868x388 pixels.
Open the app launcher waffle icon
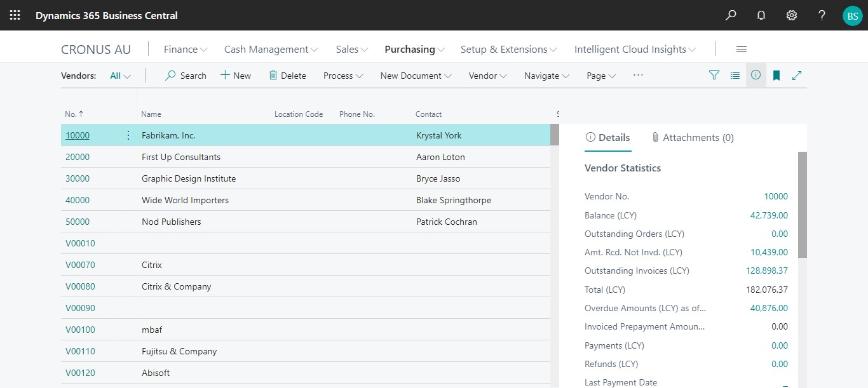15,15
